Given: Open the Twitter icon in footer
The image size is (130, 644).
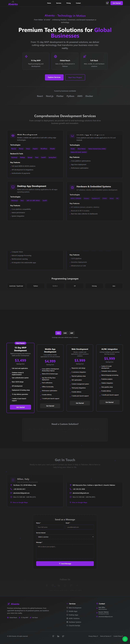Looking at the screenshot, I should click(63, 636).
